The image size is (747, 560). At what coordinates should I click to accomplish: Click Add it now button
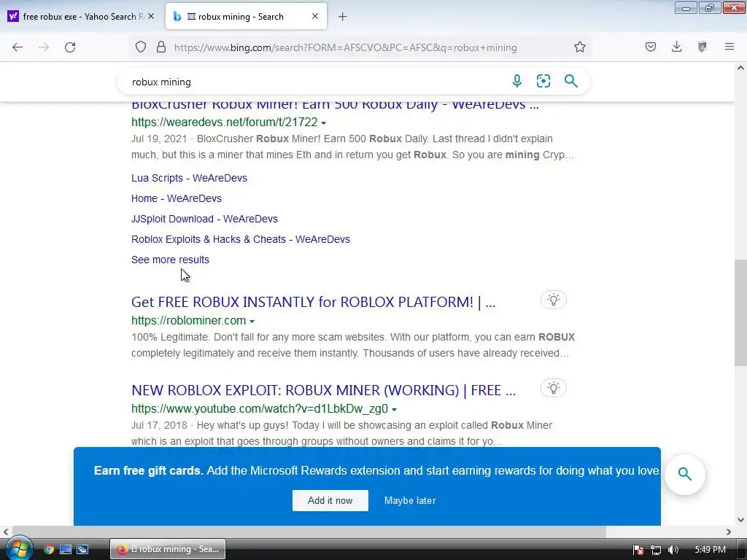point(330,500)
